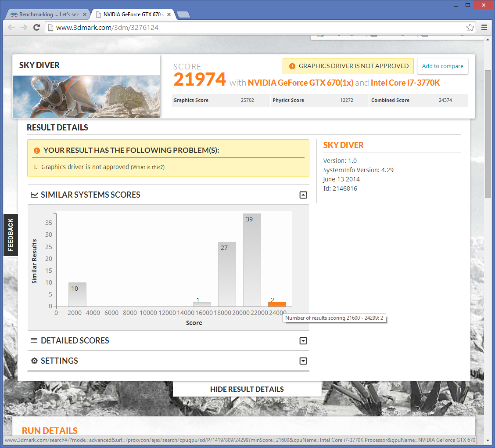Image resolution: width=495 pixels, height=448 pixels.
Task: Open the NVIDIA GeForce GTX 670(1x) link
Action: tap(301, 83)
